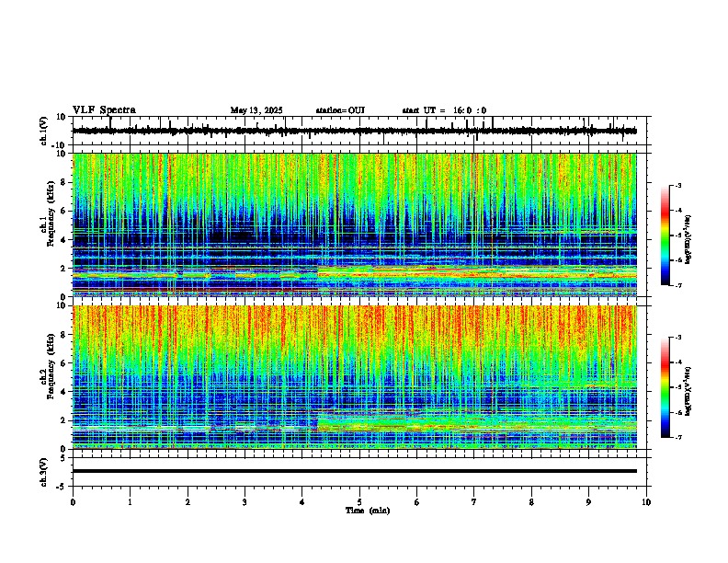Image resolution: width=728 pixels, height=563 pixels.
Task: Click the 8 kHz tick of ch.2 spectrogram
Action: point(64,335)
